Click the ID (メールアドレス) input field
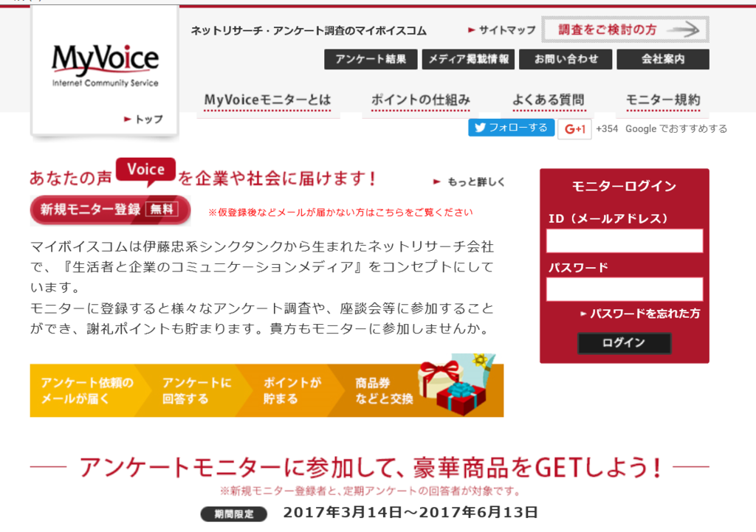The width and height of the screenshot is (756, 532). point(625,241)
